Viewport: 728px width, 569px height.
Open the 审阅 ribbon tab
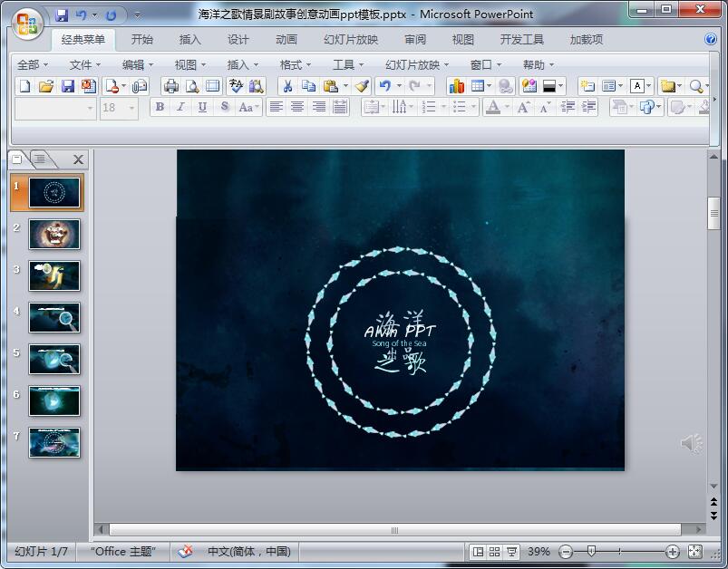415,40
